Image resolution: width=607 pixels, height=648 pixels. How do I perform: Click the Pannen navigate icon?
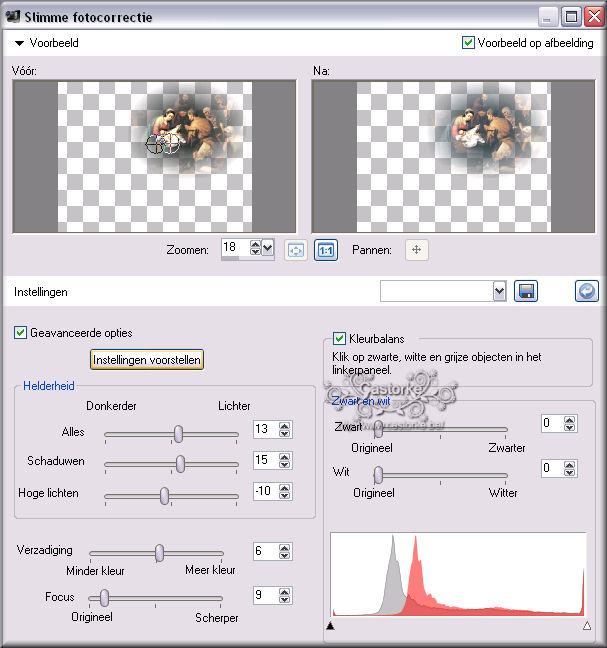click(417, 250)
